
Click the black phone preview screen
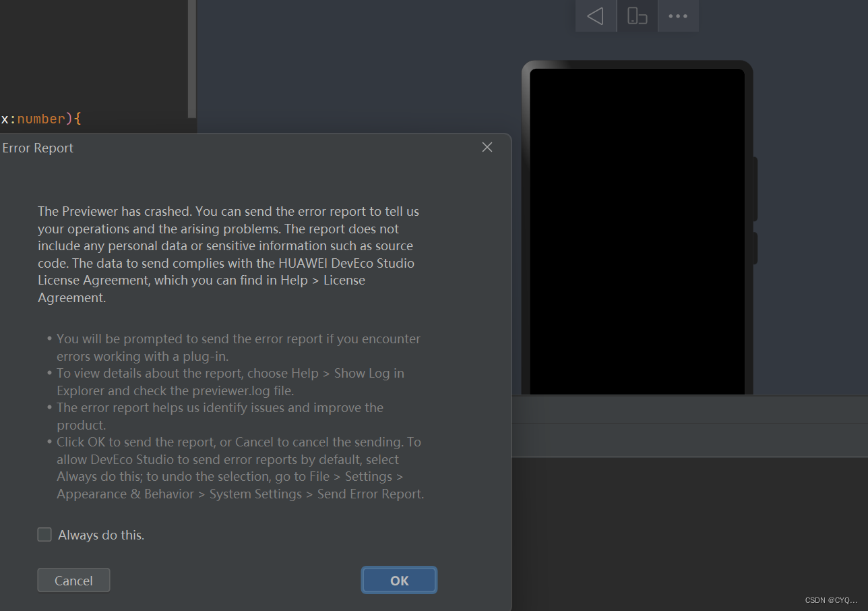click(637, 231)
